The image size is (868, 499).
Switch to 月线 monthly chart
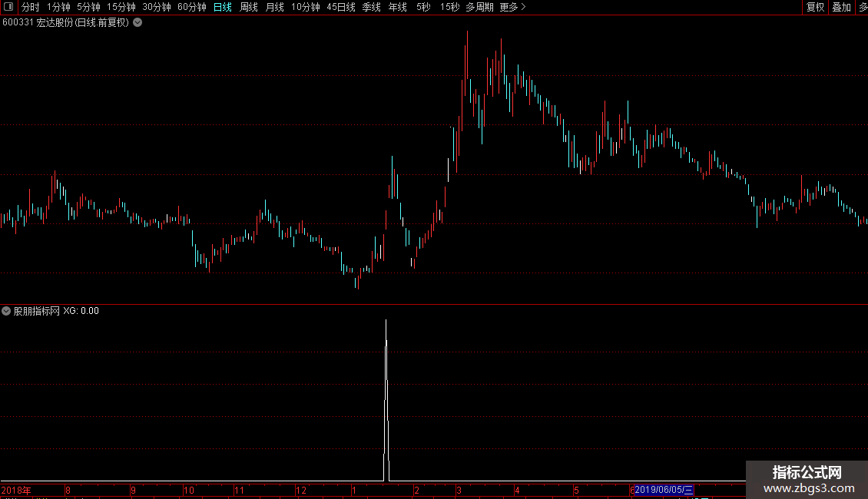(274, 7)
